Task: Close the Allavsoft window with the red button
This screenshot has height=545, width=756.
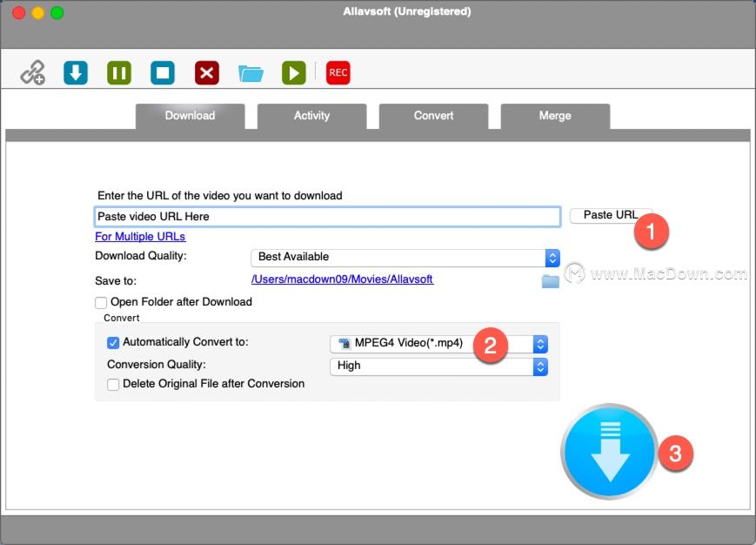Action: click(x=19, y=12)
